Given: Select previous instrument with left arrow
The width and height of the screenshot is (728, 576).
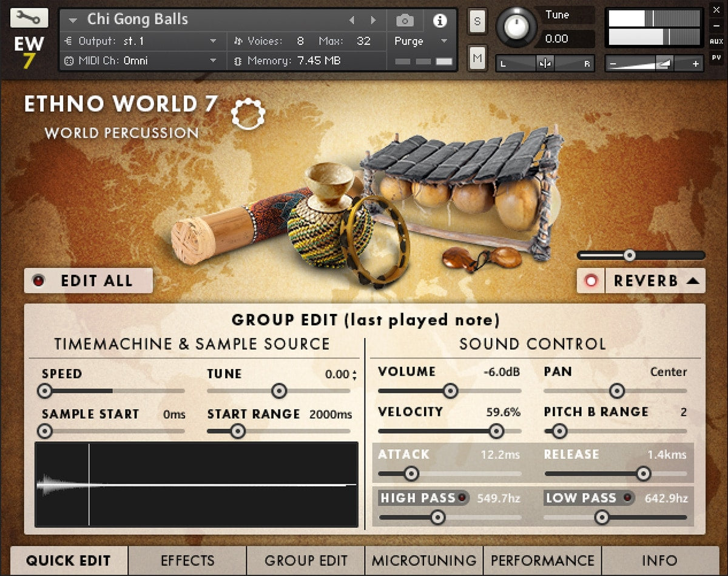Looking at the screenshot, I should coord(352,21).
